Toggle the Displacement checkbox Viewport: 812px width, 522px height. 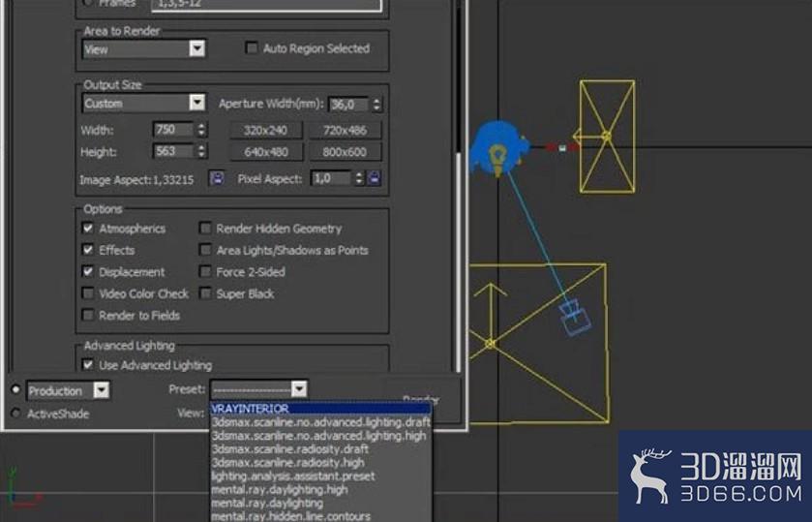88,271
